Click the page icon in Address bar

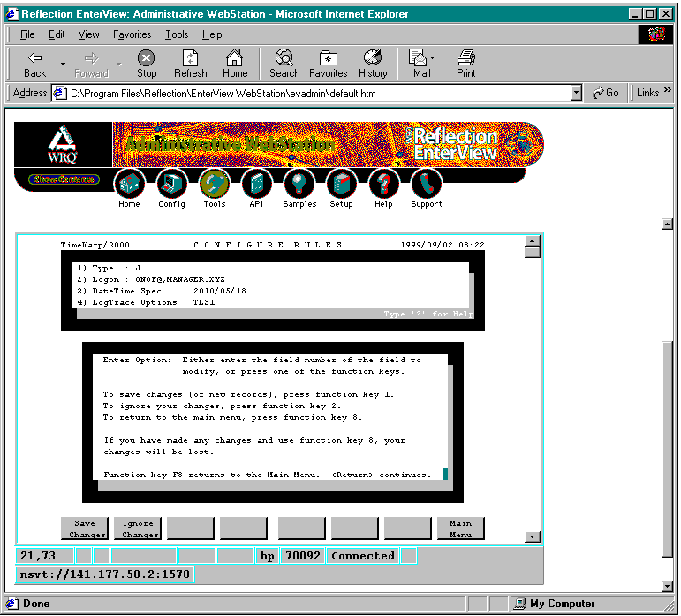pos(59,93)
